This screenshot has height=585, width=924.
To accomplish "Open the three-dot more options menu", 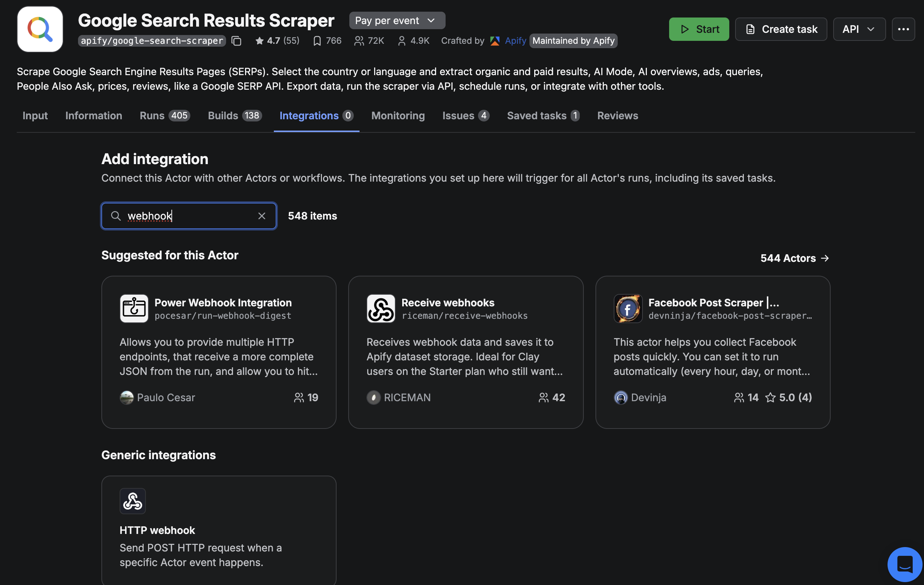I will 904,29.
